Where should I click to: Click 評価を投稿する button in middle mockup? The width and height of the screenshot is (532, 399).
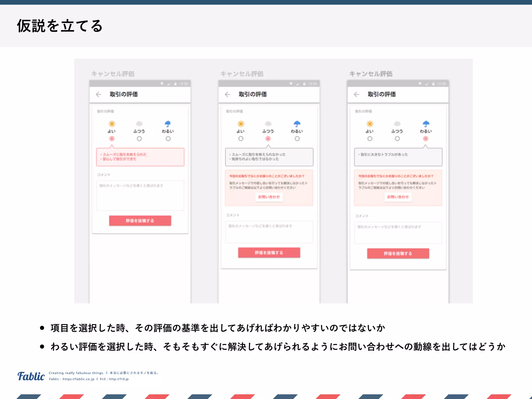[x=269, y=252]
